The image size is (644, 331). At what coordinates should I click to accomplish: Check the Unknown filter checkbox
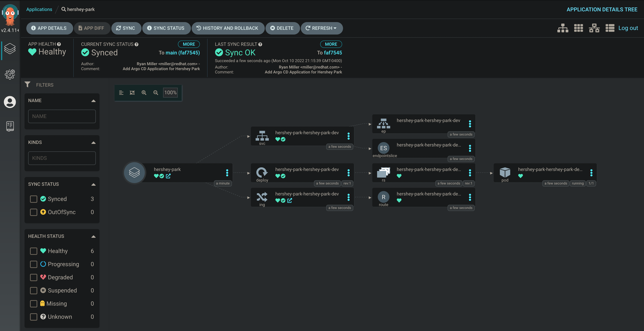point(33,317)
